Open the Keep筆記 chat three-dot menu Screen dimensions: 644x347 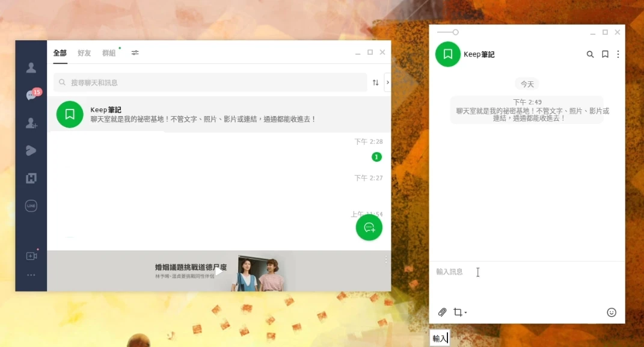[x=618, y=54]
